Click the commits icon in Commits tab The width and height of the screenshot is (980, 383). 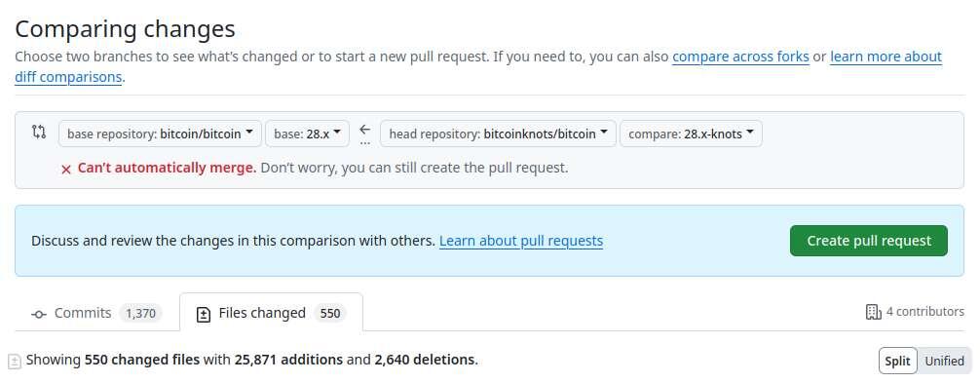tap(39, 314)
